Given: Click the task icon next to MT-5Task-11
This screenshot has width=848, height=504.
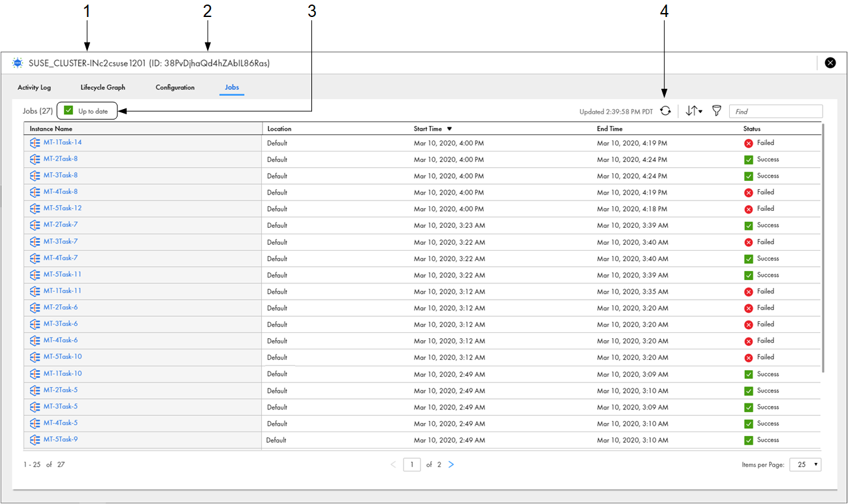Looking at the screenshot, I should 35,275.
